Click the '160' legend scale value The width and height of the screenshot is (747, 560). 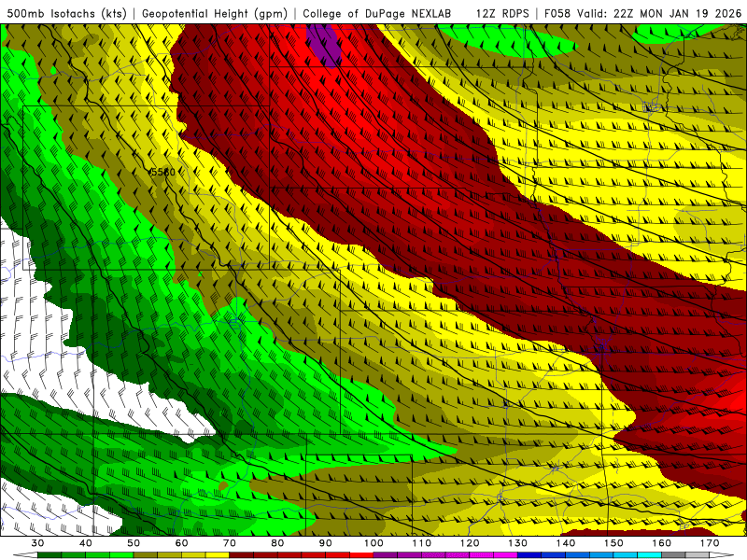click(x=662, y=543)
